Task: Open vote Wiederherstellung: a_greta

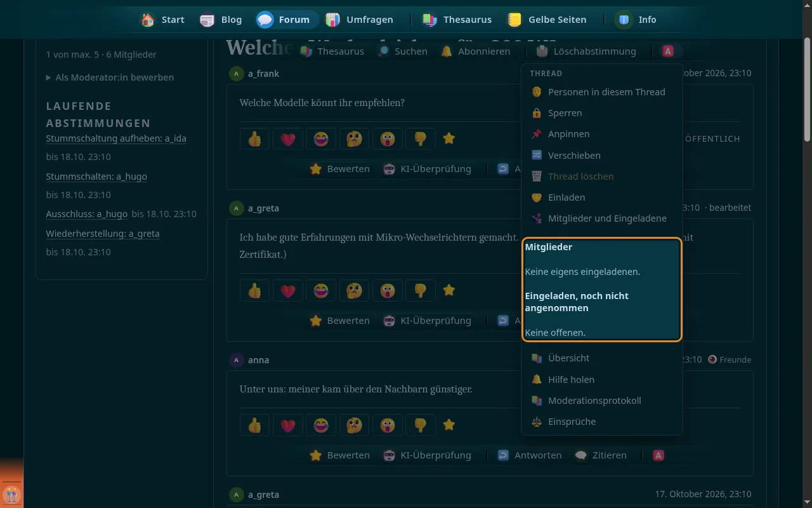Action: 103,234
